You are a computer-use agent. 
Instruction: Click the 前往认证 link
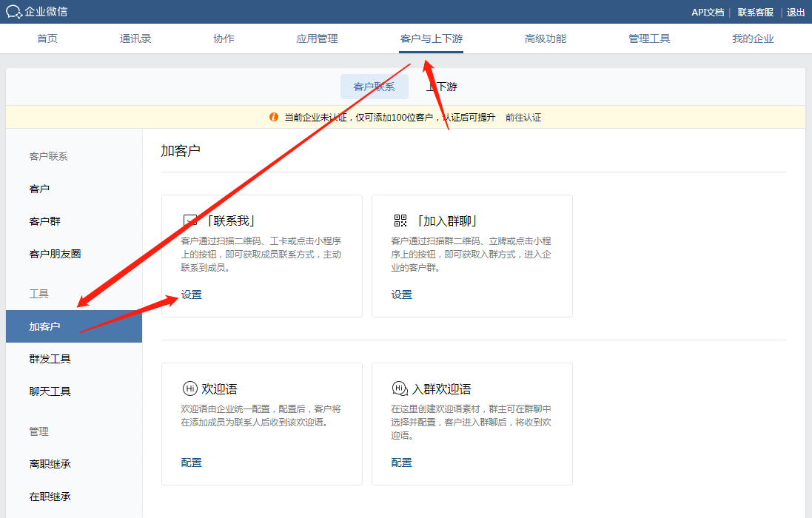[523, 118]
